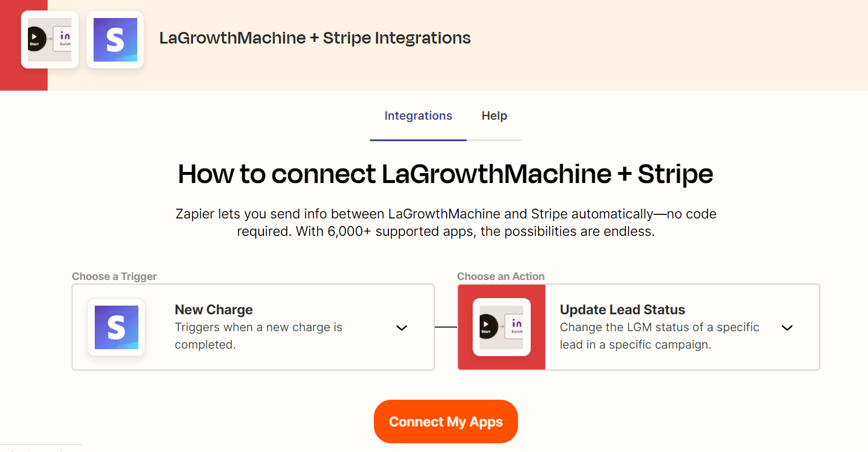Click the Stripe logo in the header

click(115, 40)
